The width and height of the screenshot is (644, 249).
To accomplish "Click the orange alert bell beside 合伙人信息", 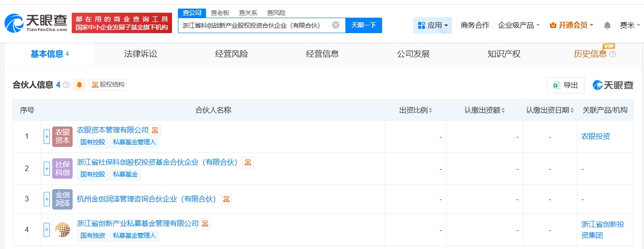I will tap(79, 85).
